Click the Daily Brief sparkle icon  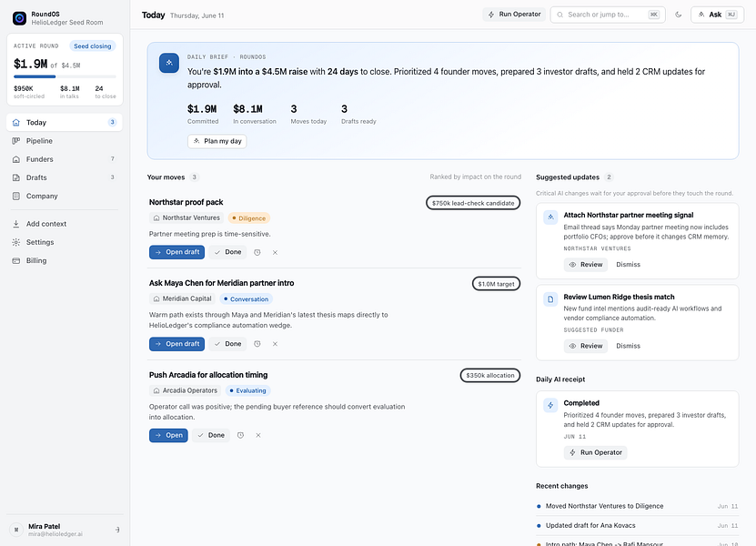tap(169, 63)
